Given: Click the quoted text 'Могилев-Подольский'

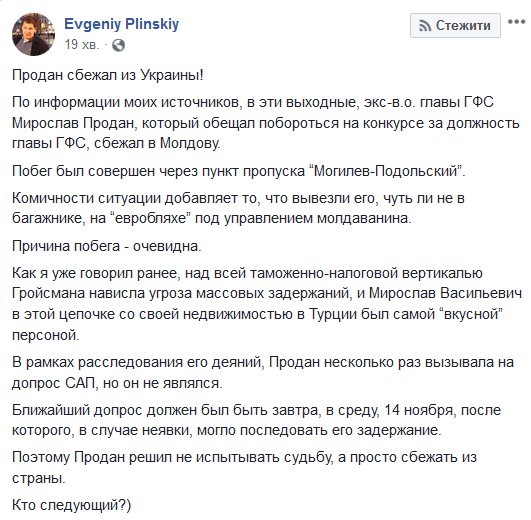Looking at the screenshot, I should coord(386,171).
